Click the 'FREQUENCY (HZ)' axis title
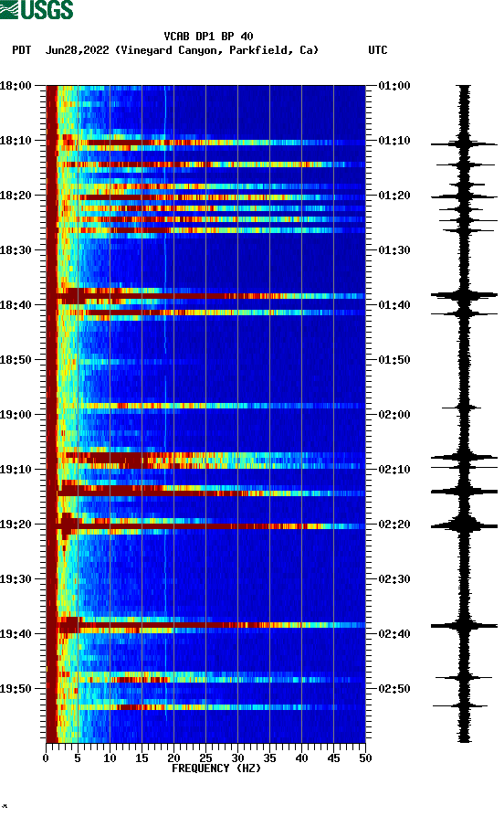Viewport: 504px width, 816px height. pos(216,768)
